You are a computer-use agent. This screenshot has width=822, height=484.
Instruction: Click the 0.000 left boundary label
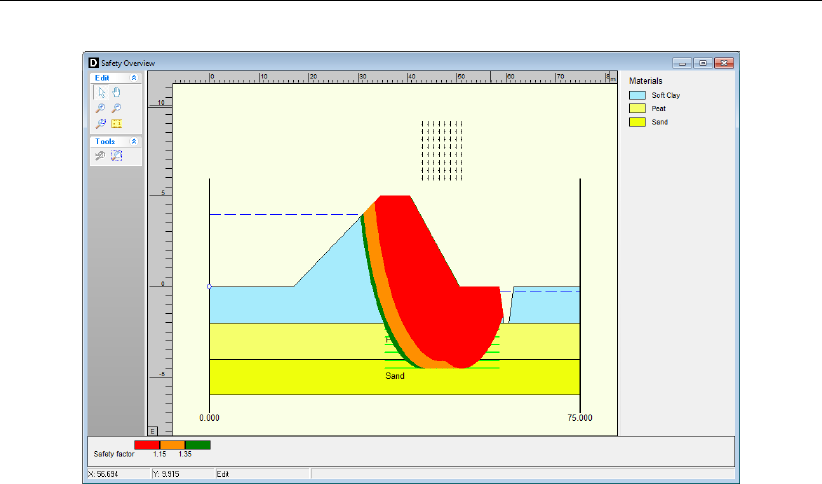click(209, 418)
